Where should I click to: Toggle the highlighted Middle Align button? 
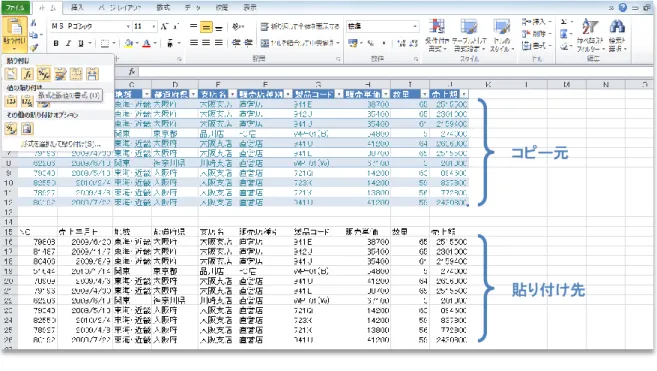click(206, 27)
